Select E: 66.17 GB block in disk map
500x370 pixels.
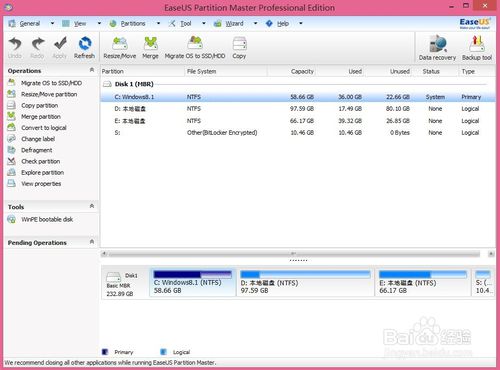coord(423,283)
